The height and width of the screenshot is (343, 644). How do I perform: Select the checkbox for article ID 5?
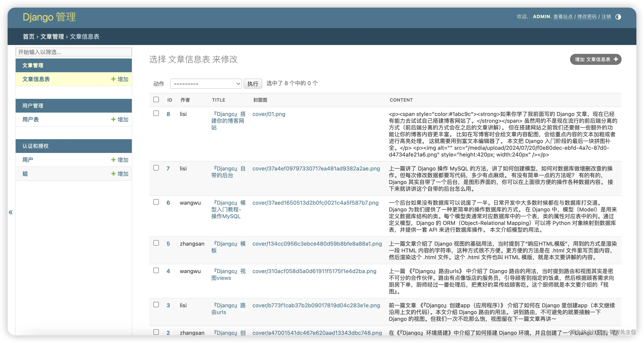[x=156, y=243]
